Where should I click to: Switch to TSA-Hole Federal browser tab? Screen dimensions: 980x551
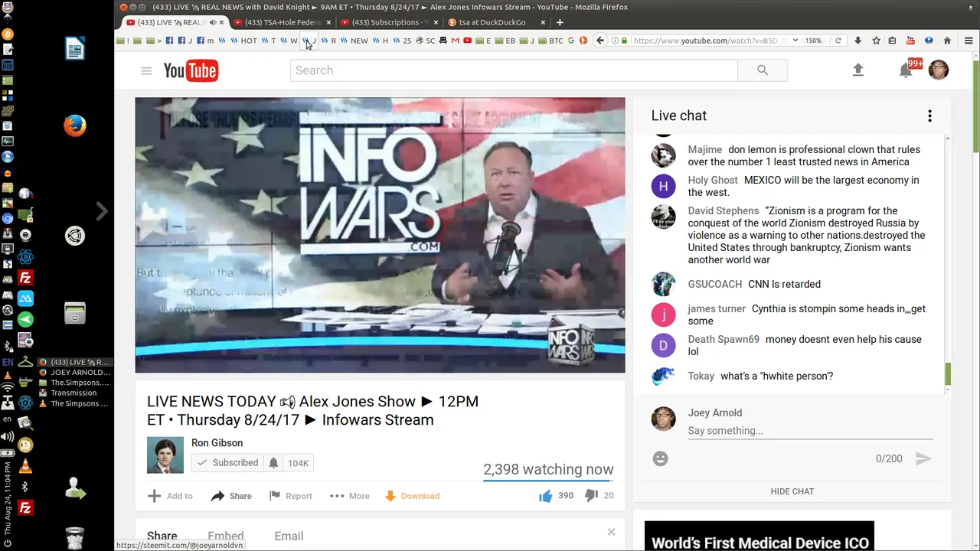click(283, 22)
